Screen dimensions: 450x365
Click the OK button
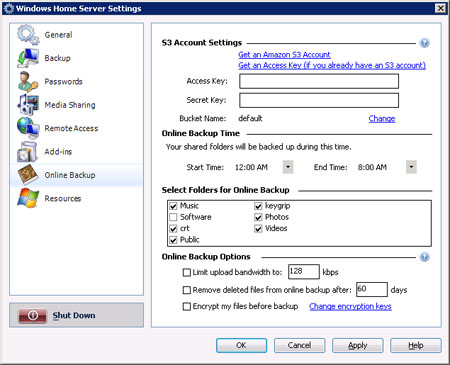pos(241,345)
